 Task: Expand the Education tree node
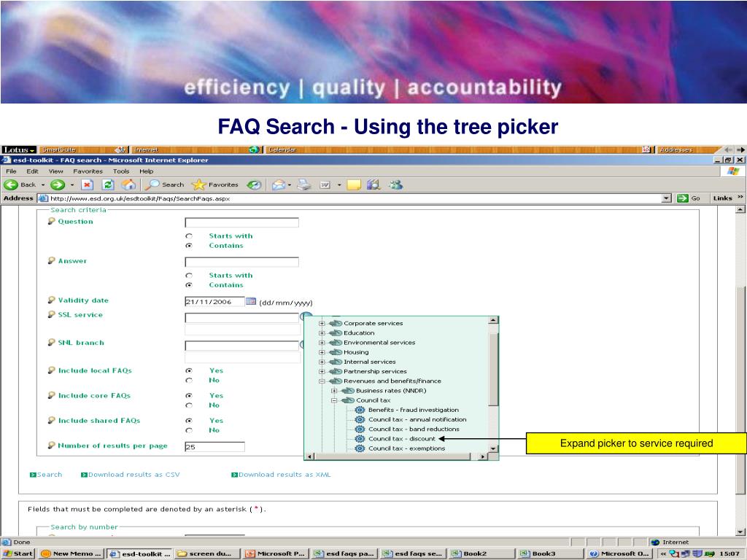pos(322,332)
